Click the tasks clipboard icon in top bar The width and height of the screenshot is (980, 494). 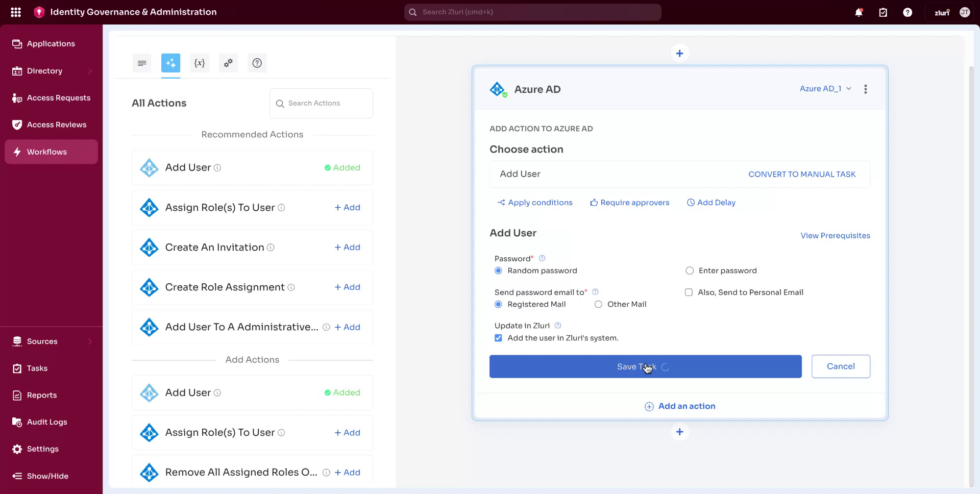[883, 12]
